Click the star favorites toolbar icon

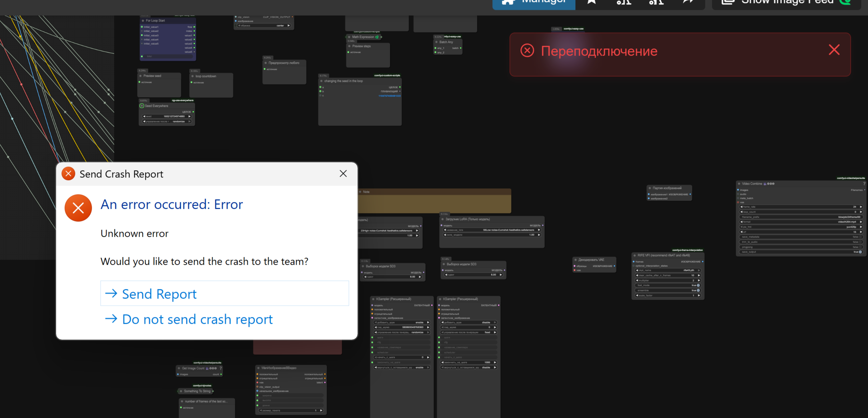(x=592, y=3)
